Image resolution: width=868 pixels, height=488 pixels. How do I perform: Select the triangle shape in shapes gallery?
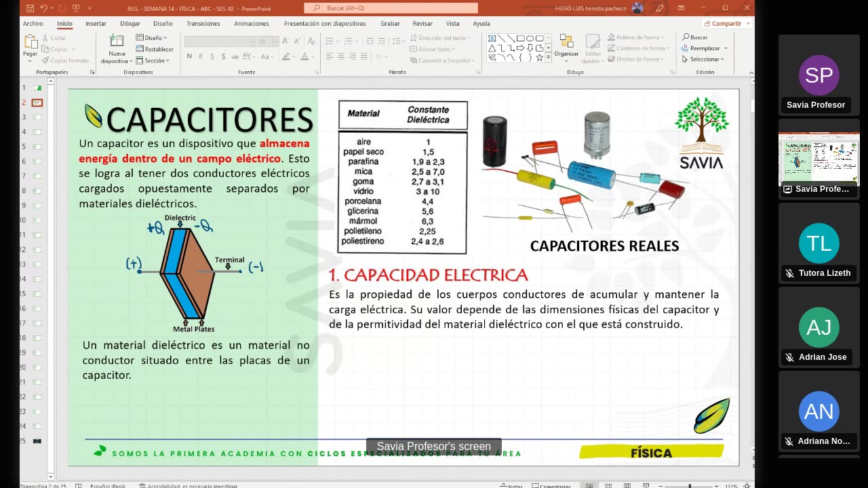point(492,48)
